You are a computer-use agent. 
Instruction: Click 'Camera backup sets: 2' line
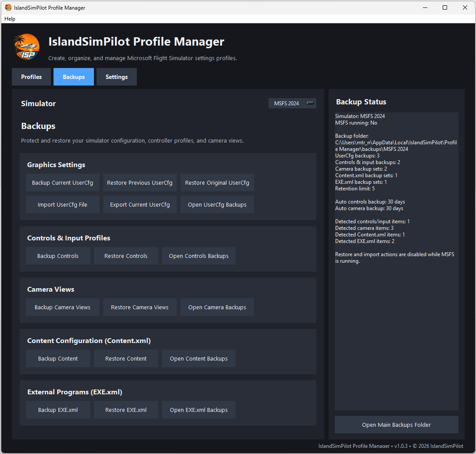pos(361,169)
